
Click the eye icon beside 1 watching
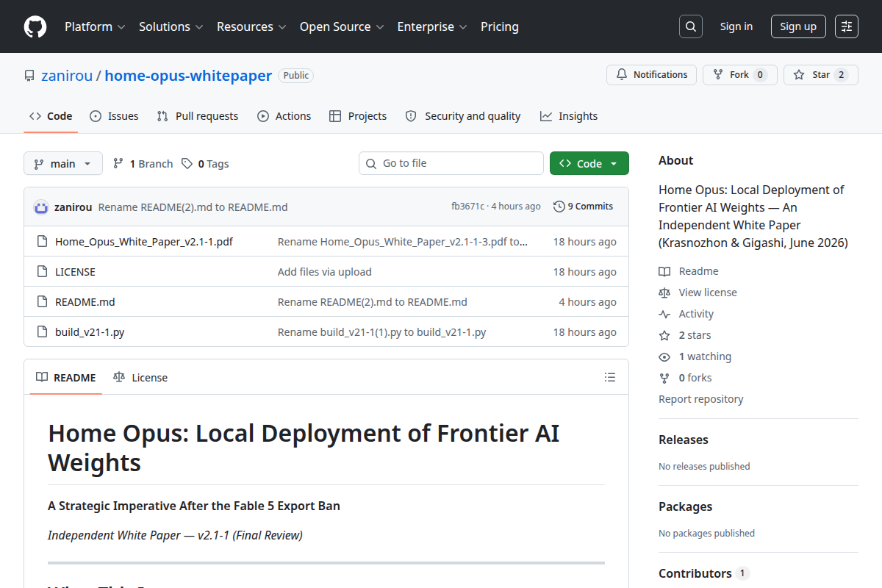tap(664, 356)
